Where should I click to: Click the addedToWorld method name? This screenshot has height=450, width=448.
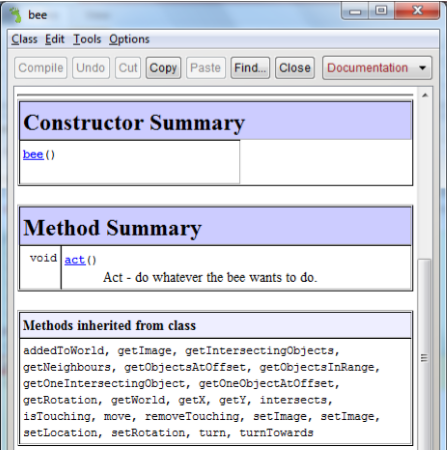click(x=64, y=351)
